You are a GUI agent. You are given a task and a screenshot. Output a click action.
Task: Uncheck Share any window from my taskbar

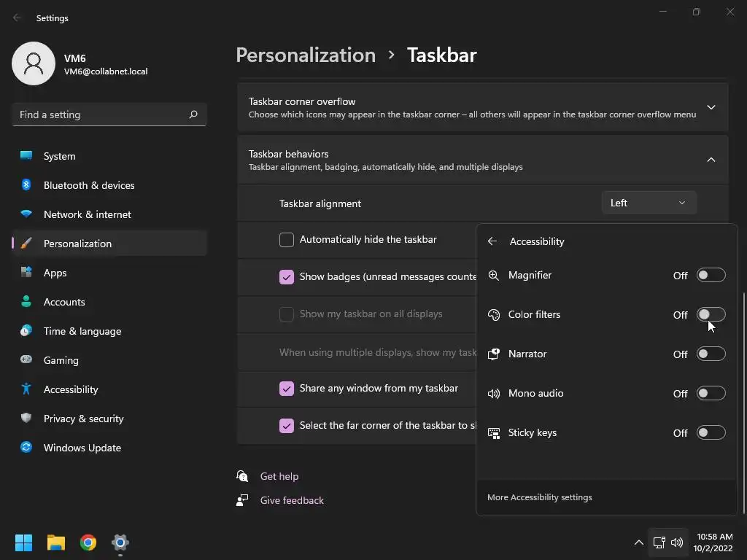click(x=287, y=389)
